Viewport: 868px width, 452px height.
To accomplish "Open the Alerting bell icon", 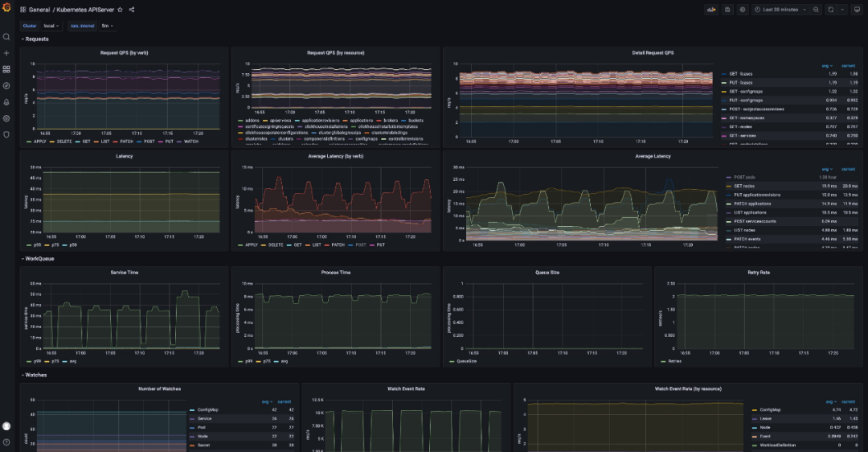I will (6, 102).
